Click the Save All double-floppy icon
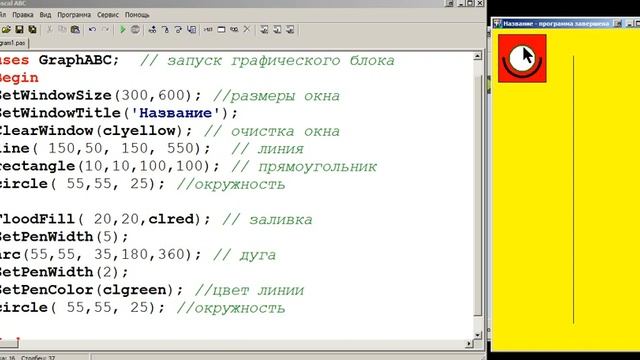Image resolution: width=640 pixels, height=360 pixels. pos(32,30)
